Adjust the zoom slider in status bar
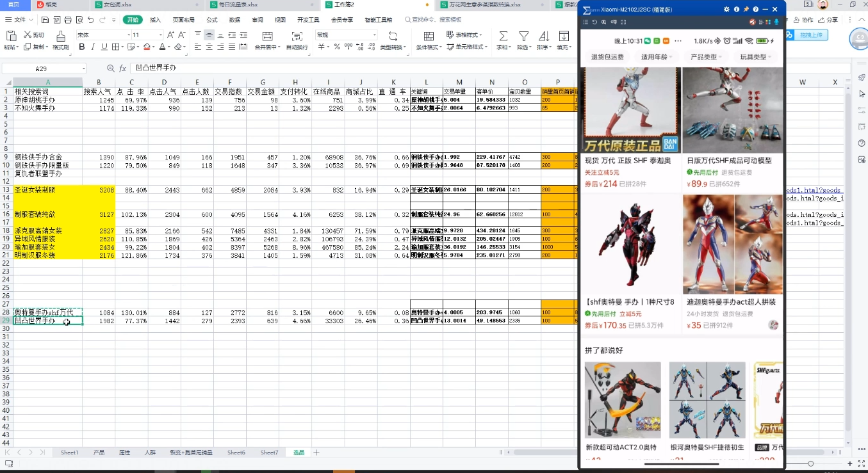This screenshot has height=473, width=868. [810, 463]
